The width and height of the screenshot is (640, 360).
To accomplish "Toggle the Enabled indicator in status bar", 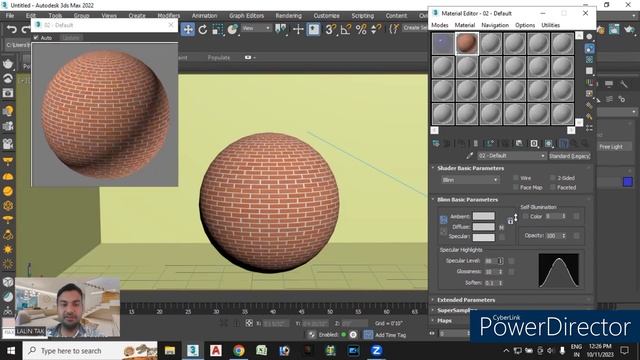I will click(343, 335).
